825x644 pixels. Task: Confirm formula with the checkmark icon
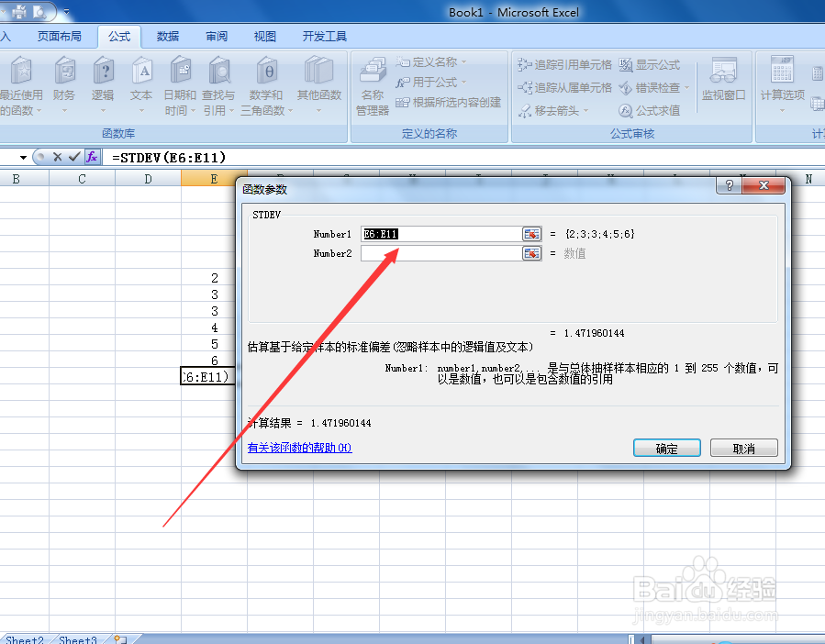(75, 157)
